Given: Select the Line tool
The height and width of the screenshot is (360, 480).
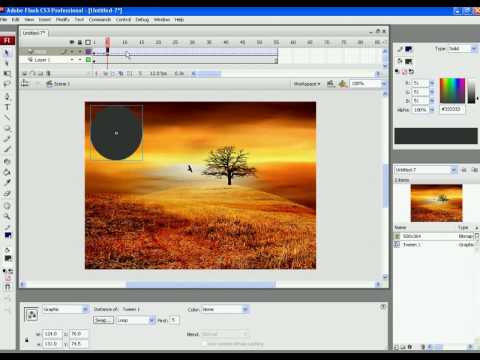Looking at the screenshot, I should [7, 117].
